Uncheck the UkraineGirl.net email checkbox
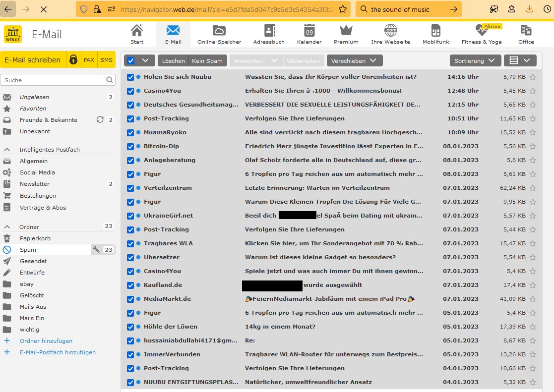554x392 pixels. click(130, 216)
